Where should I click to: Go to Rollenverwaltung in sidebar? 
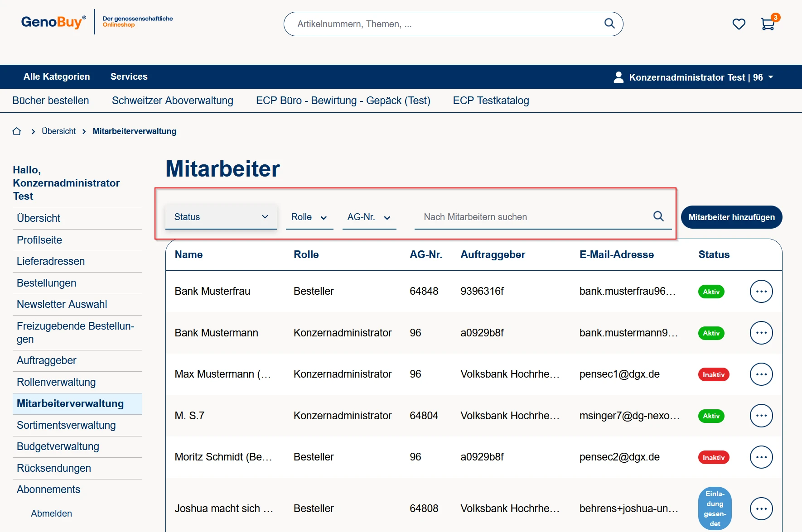tap(56, 382)
